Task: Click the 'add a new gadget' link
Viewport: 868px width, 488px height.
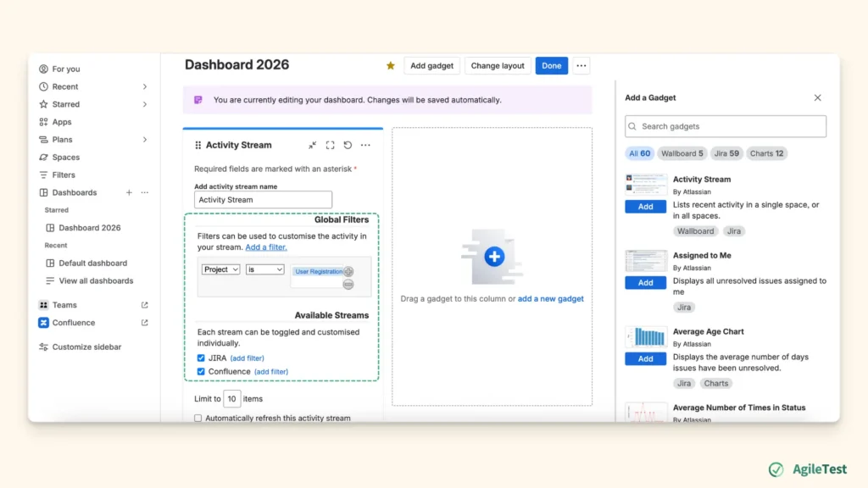Action: 550,299
